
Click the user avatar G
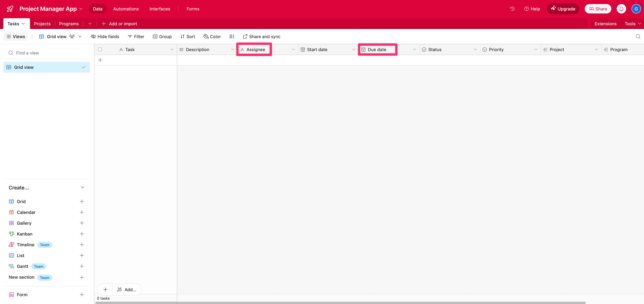[636, 9]
